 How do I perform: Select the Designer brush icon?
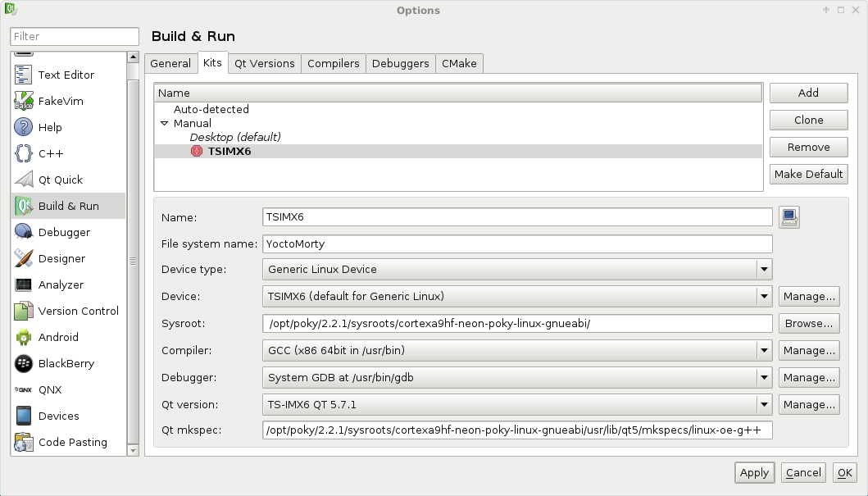click(23, 258)
